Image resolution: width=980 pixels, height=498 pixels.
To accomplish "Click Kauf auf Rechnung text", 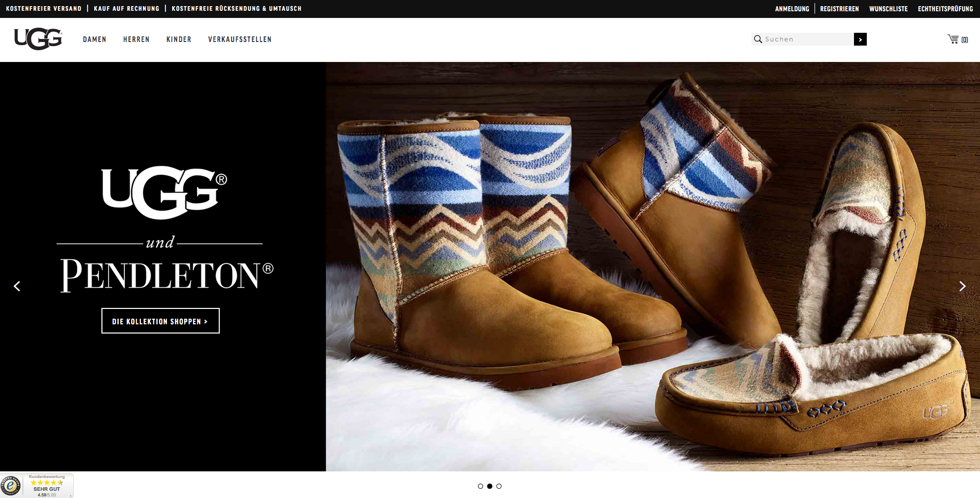I will (x=127, y=9).
